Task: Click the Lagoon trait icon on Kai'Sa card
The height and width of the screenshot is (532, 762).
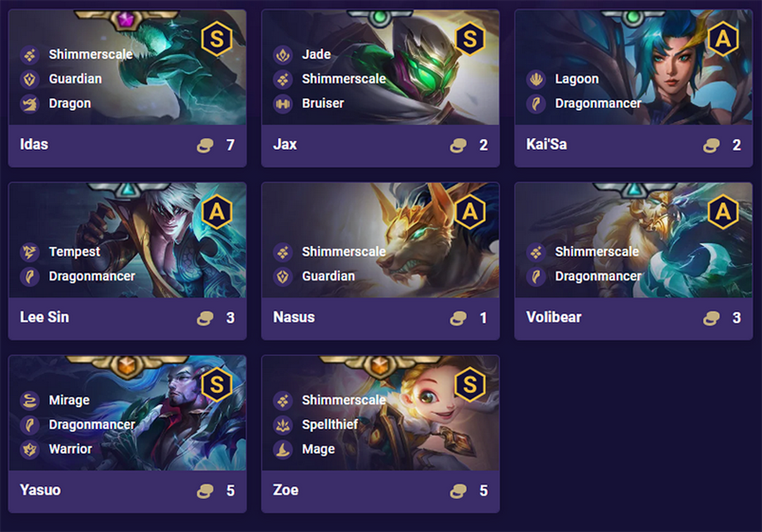Action: coord(536,79)
